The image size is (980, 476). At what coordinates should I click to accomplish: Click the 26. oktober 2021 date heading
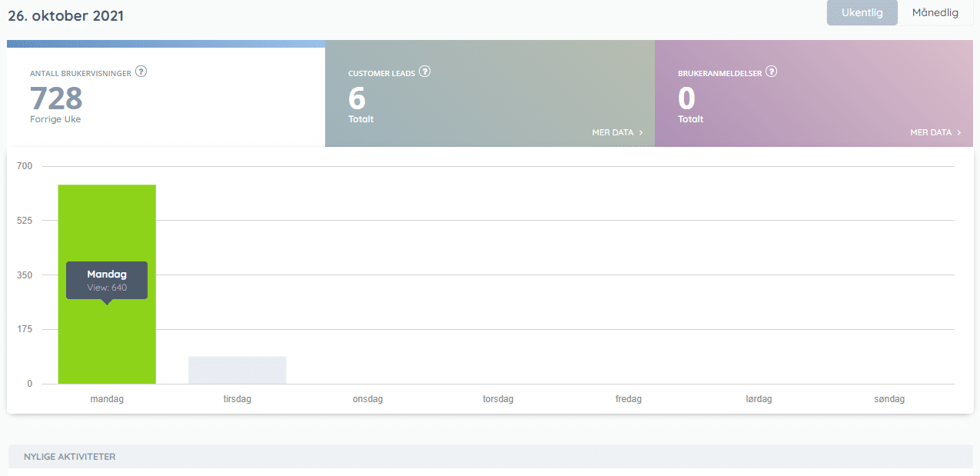coord(65,15)
